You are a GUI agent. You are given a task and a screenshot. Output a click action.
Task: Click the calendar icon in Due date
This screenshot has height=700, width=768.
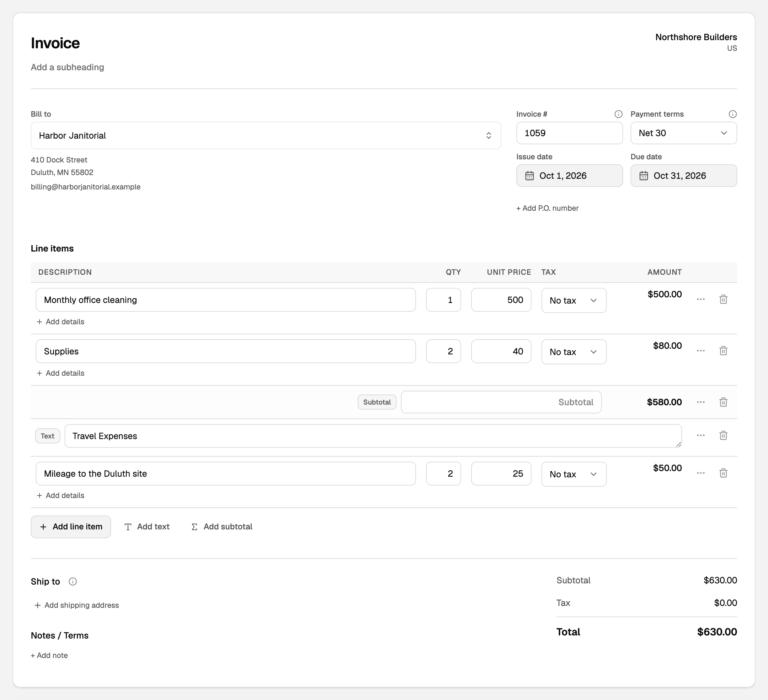pos(643,176)
